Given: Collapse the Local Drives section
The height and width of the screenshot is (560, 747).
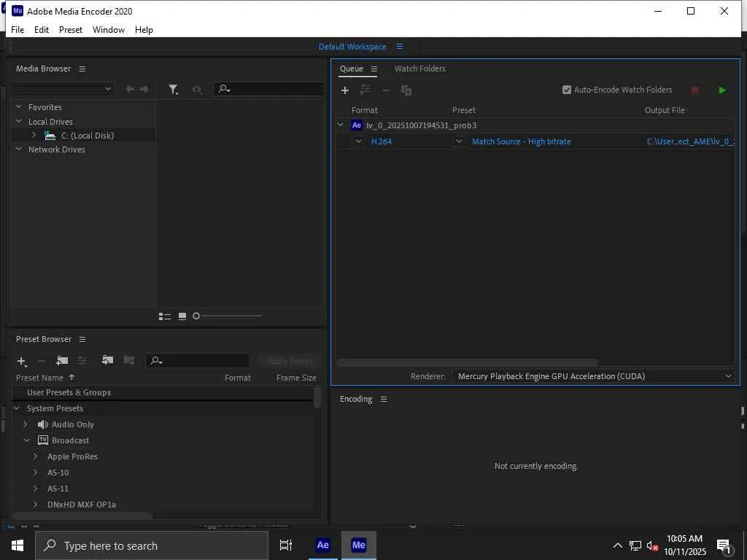Looking at the screenshot, I should [18, 122].
